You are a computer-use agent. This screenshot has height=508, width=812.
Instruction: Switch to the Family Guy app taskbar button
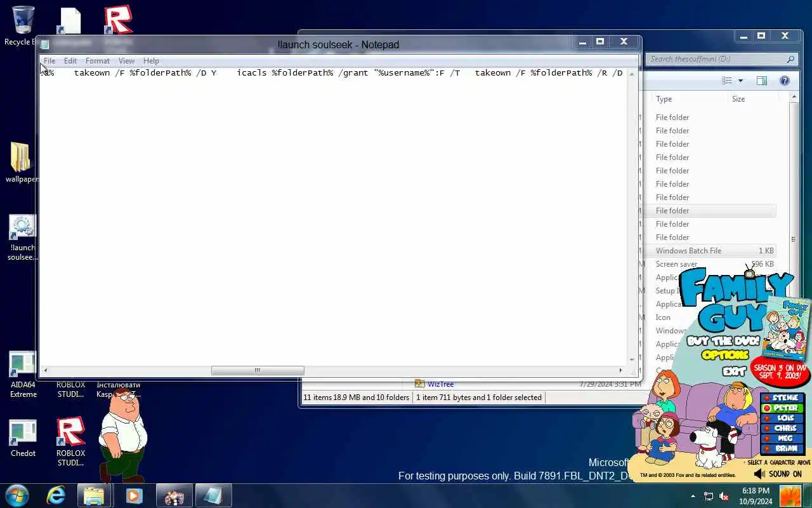click(x=174, y=495)
